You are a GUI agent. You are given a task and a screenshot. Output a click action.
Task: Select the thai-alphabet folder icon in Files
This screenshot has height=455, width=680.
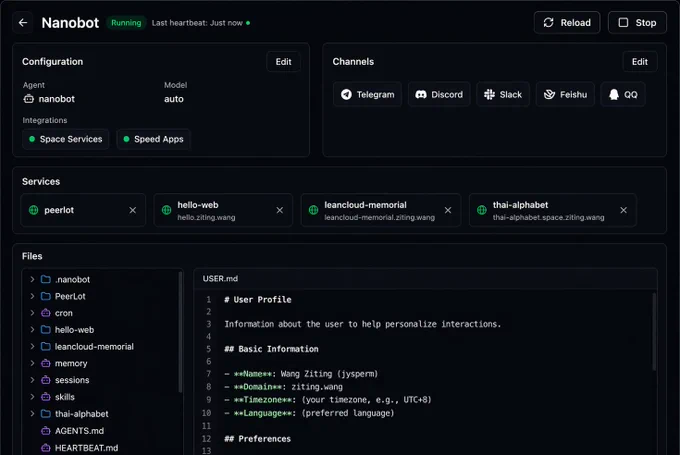pos(46,414)
